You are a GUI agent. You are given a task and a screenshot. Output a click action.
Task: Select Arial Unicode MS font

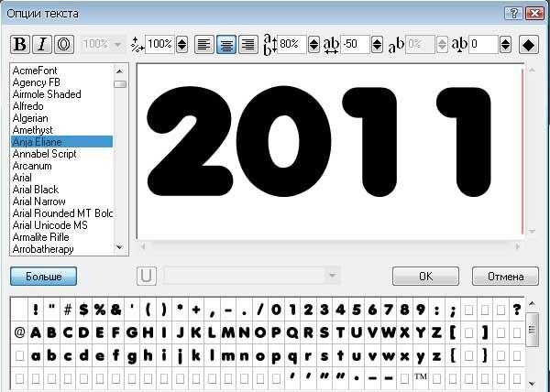(49, 225)
